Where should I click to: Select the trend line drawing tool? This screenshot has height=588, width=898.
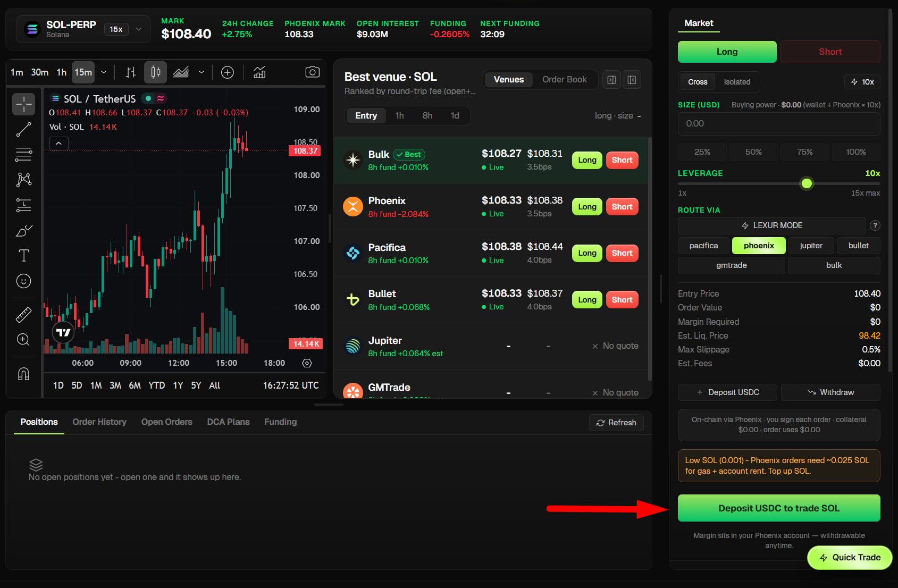[23, 129]
